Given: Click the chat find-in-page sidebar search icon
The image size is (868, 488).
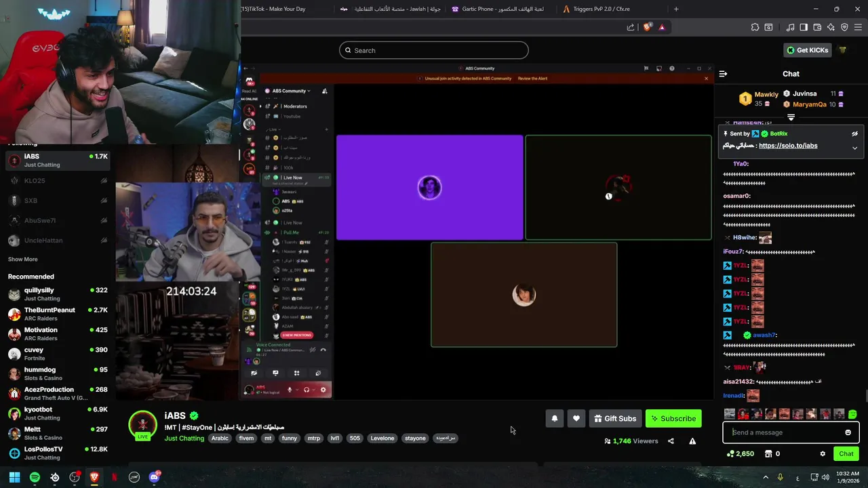Looking at the screenshot, I should (x=768, y=27).
